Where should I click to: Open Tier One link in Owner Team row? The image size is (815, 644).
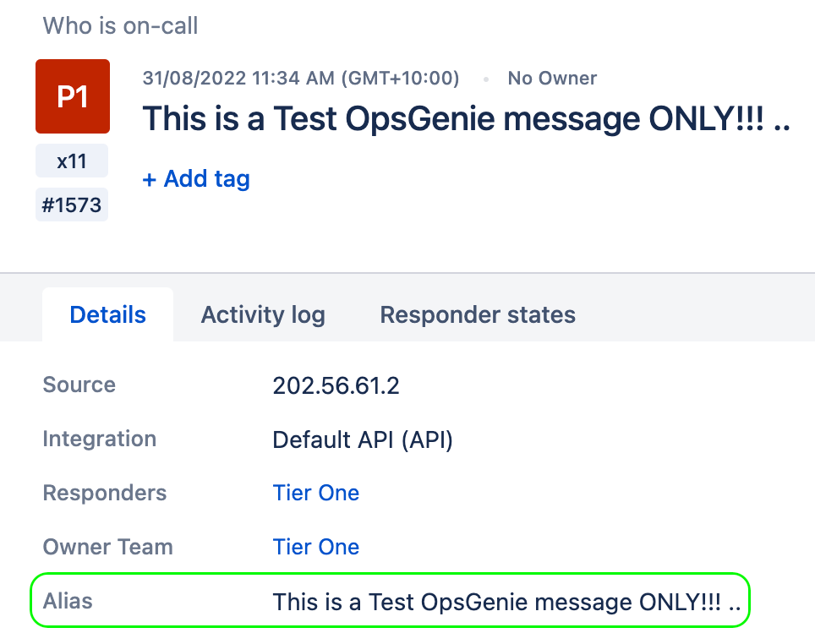316,547
